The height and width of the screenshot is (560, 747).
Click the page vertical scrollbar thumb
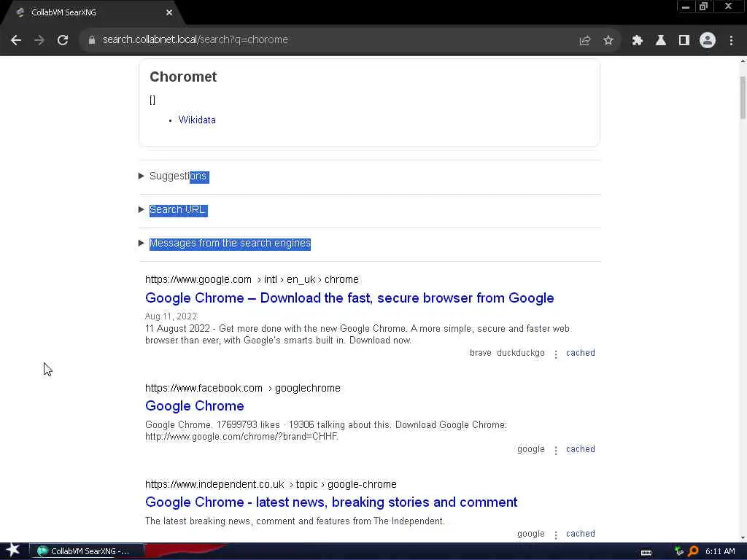742,98
